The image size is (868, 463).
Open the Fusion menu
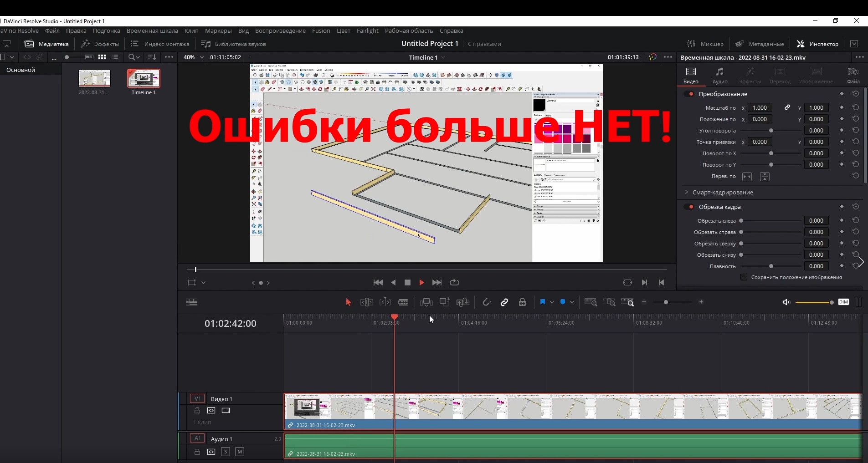click(x=321, y=31)
